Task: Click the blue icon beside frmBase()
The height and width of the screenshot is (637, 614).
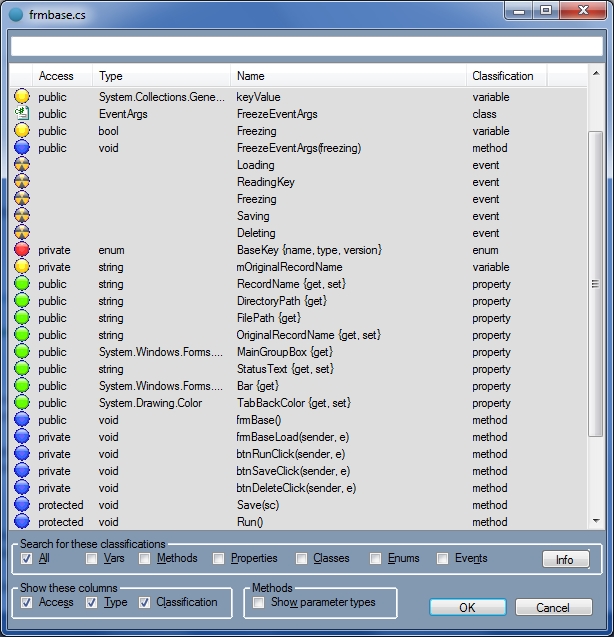Action: coord(22,420)
